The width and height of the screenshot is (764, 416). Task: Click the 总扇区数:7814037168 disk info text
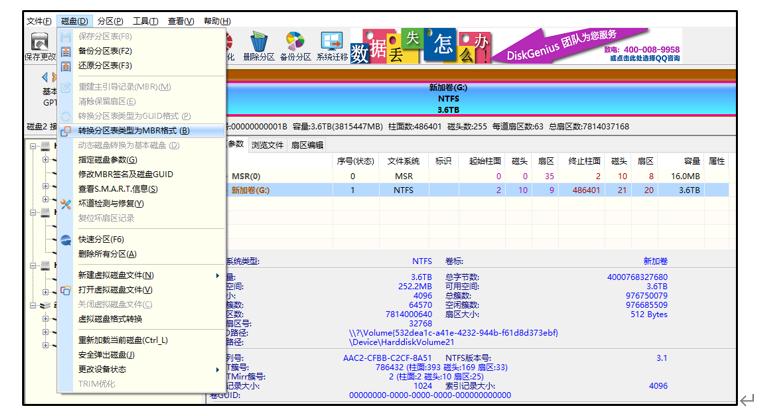589,127
